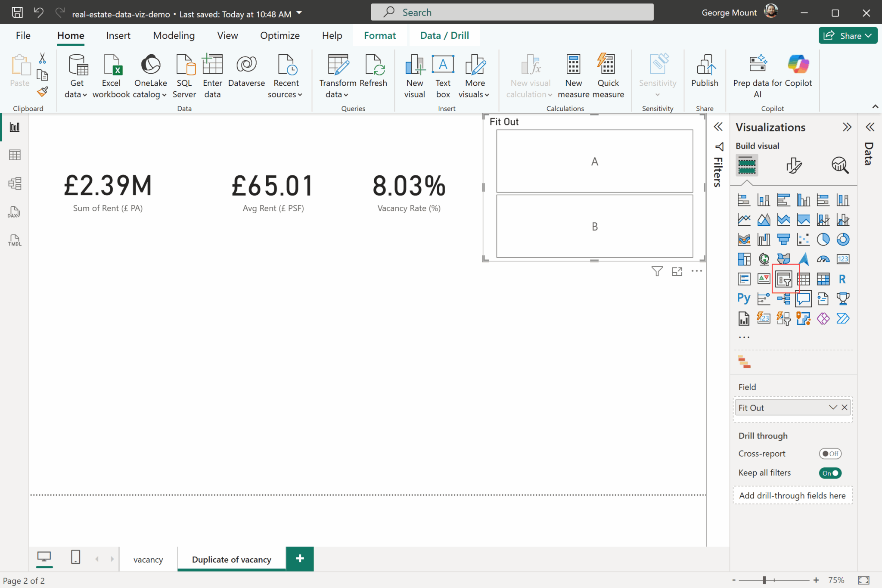
Task: Turn on the Cross-report toggle
Action: (x=830, y=454)
